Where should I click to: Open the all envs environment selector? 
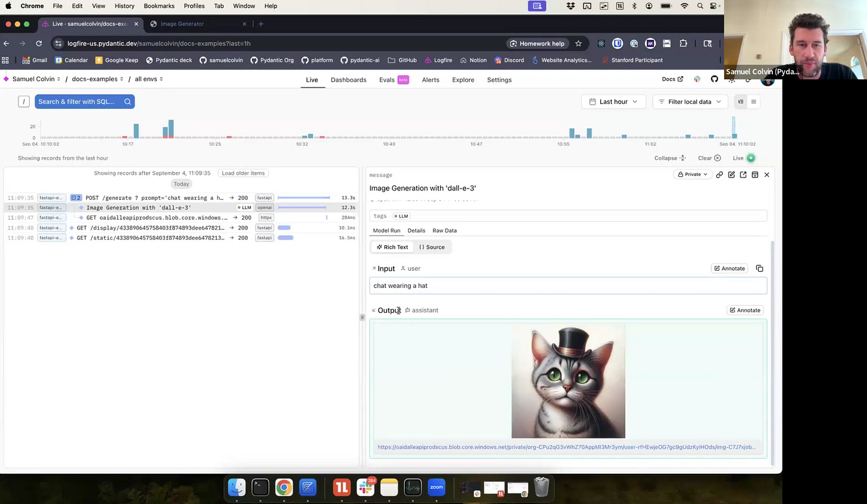[149, 79]
